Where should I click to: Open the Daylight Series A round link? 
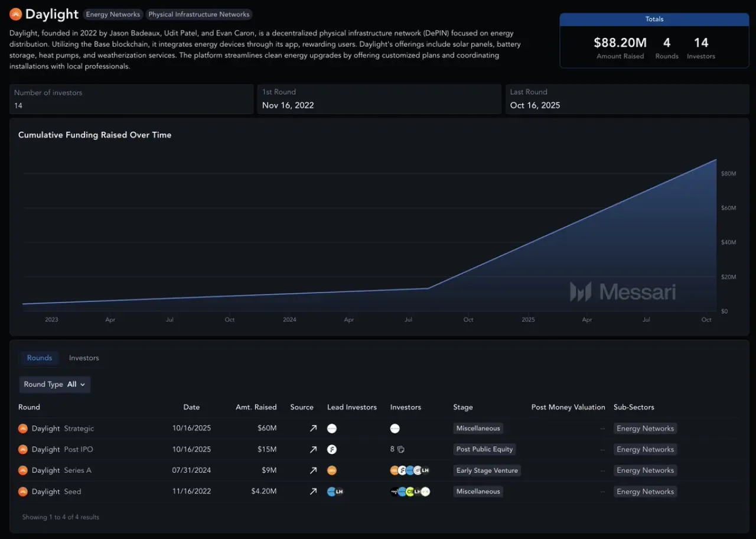(61, 470)
